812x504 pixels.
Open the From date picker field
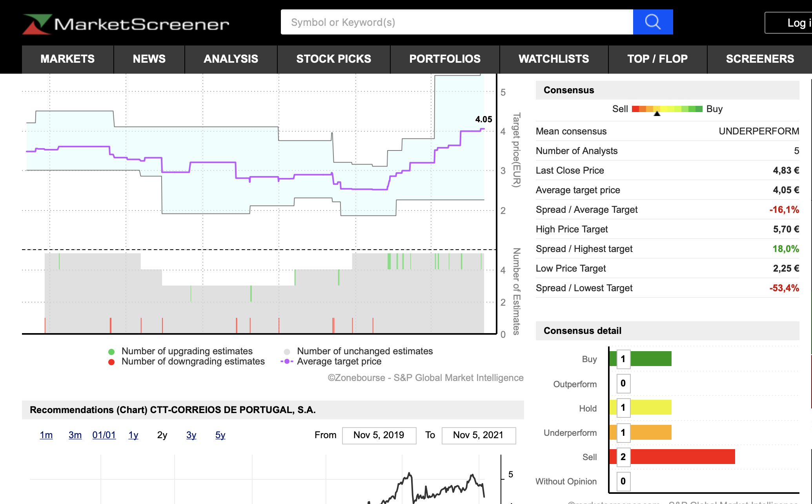379,435
